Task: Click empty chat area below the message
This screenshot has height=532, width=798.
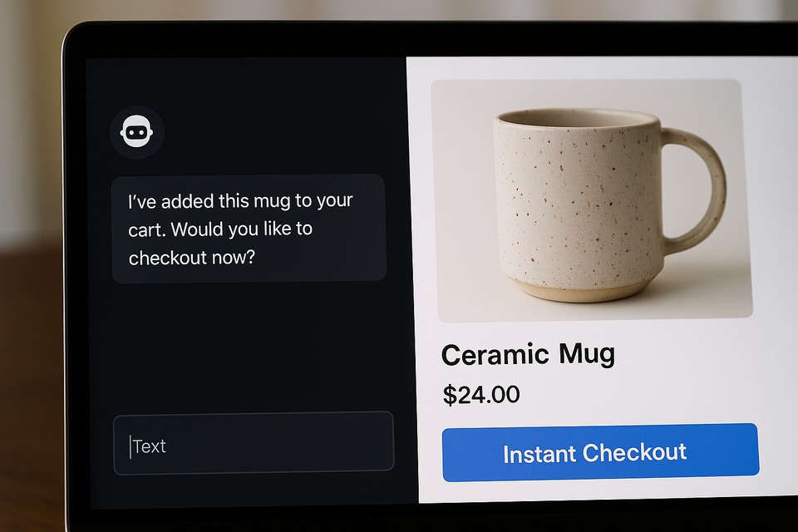Action: (x=249, y=346)
